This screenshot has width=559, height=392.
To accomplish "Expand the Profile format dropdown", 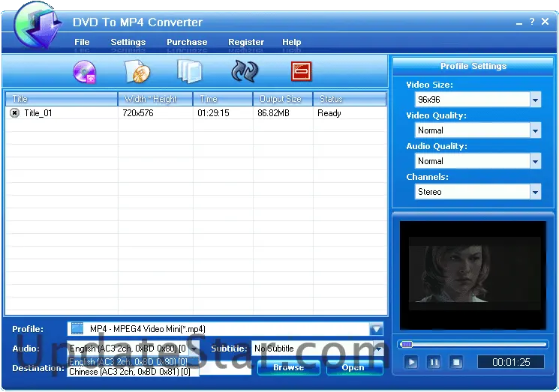I will 376,329.
